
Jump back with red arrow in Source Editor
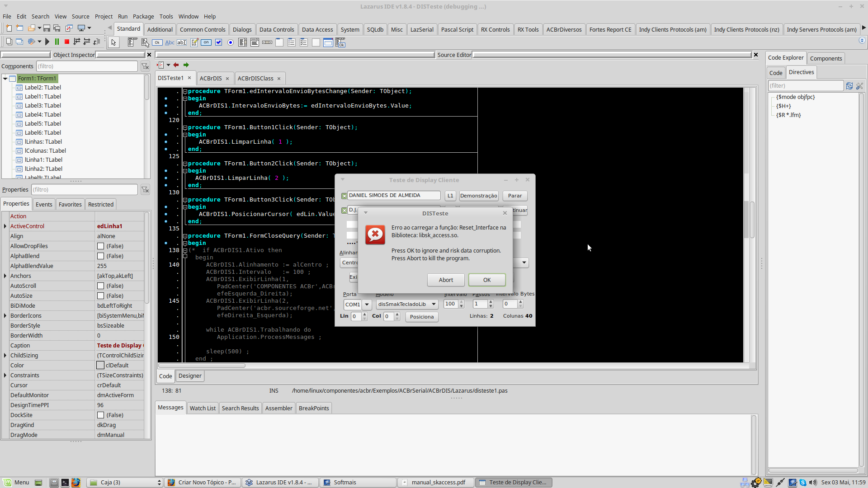coord(176,65)
